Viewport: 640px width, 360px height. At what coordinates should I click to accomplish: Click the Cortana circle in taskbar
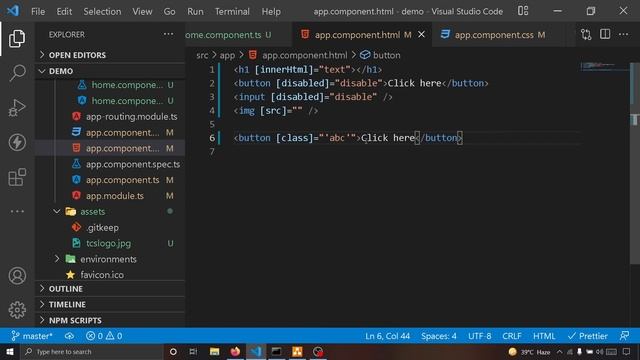173,351
